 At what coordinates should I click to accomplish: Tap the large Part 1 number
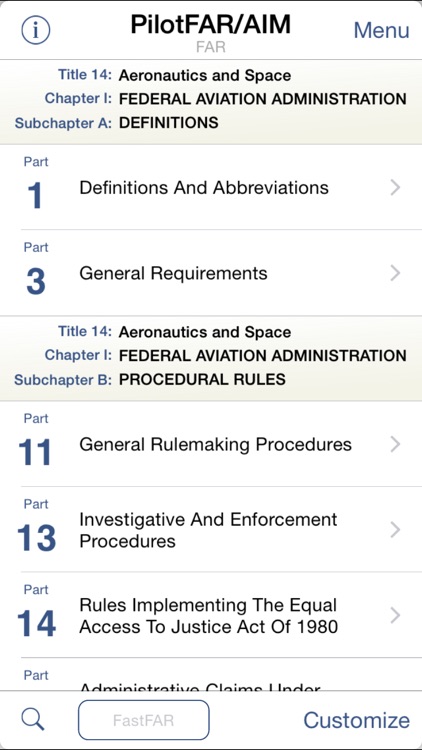[35, 196]
